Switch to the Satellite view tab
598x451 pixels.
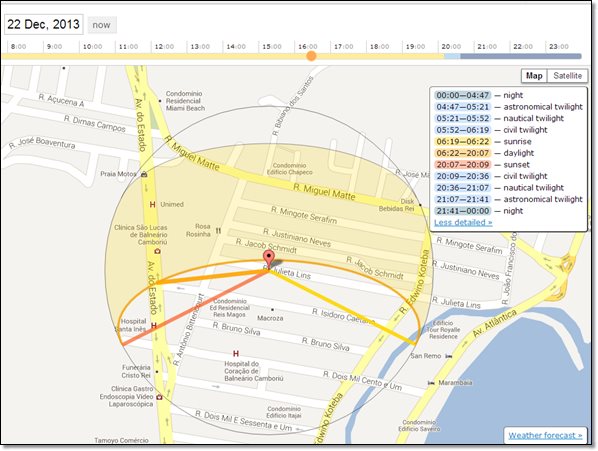coord(567,75)
